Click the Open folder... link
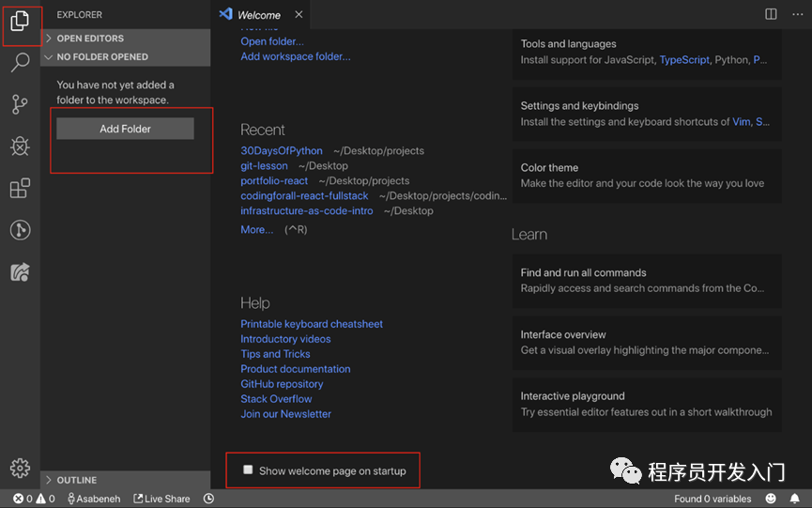Viewport: 812px width, 508px height. pyautogui.click(x=272, y=41)
